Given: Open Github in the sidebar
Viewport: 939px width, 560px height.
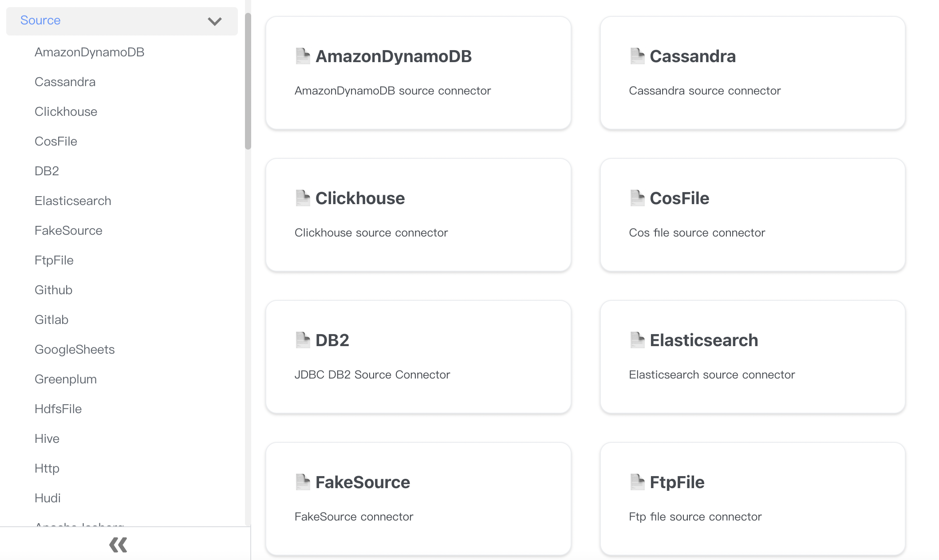Looking at the screenshot, I should click(54, 290).
